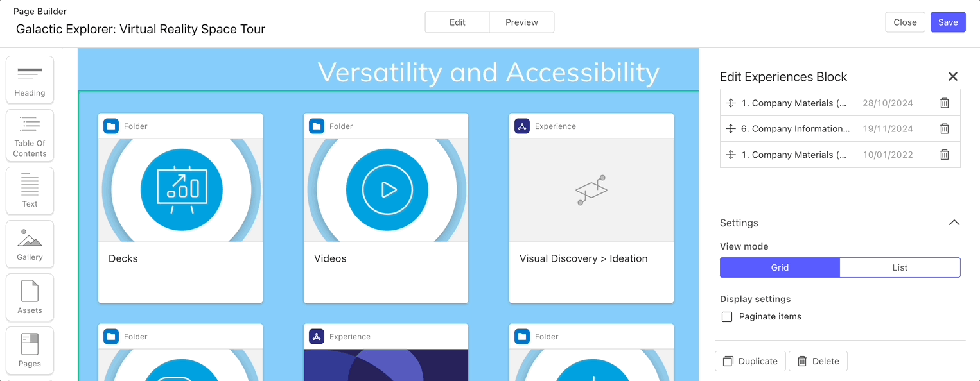Viewport: 980px width, 381px height.
Task: Click the "Videos" card title
Action: pyautogui.click(x=330, y=259)
